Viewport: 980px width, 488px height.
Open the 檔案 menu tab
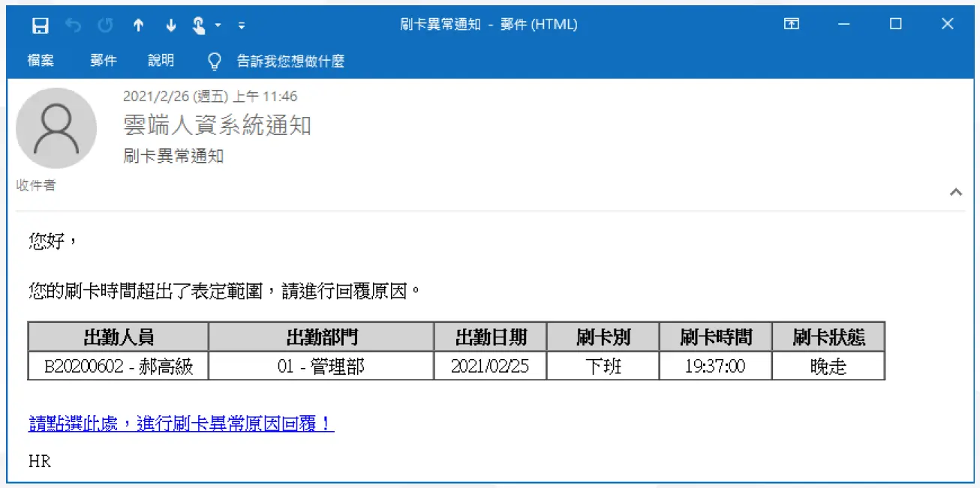pyautogui.click(x=41, y=61)
